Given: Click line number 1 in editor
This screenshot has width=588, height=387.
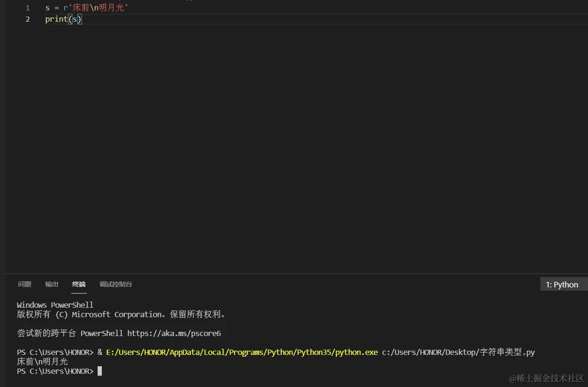Looking at the screenshot, I should tap(27, 8).
